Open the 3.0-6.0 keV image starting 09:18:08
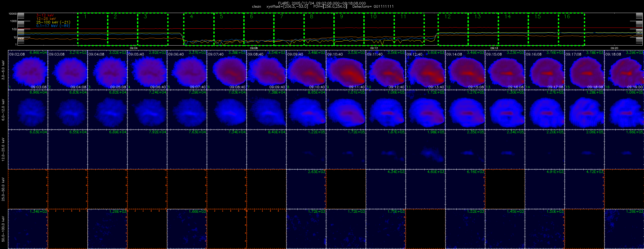 click(624, 70)
